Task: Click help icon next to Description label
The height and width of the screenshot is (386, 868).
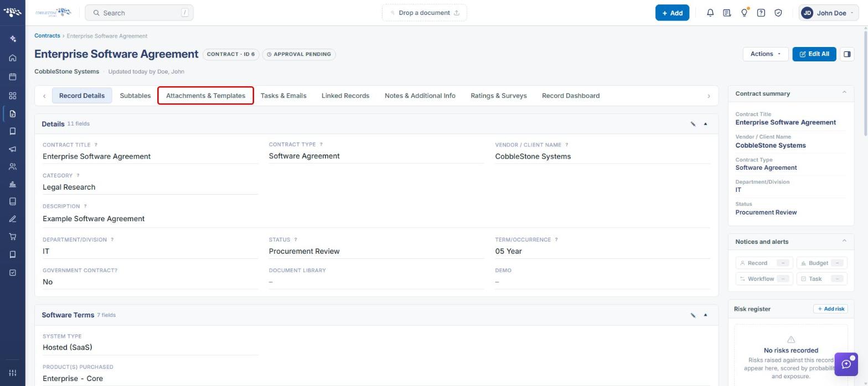Action: coord(85,206)
